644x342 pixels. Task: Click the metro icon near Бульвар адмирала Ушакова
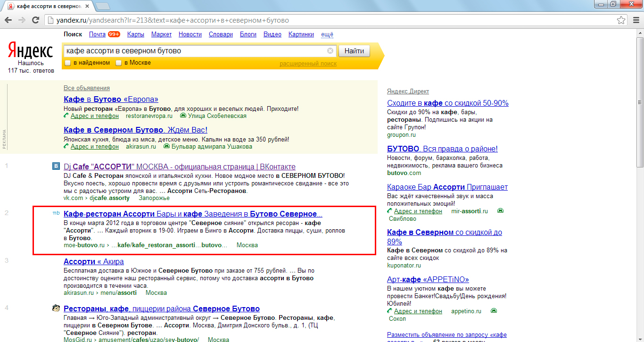point(166,146)
